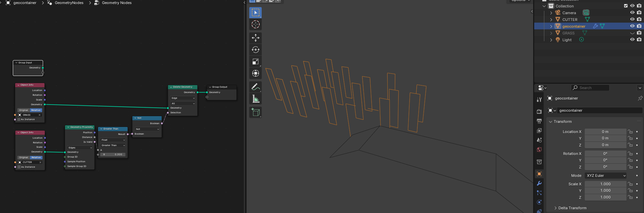The height and width of the screenshot is (213, 644).
Task: Choose the Rotate tool in viewport toolbar
Action: pos(256,50)
